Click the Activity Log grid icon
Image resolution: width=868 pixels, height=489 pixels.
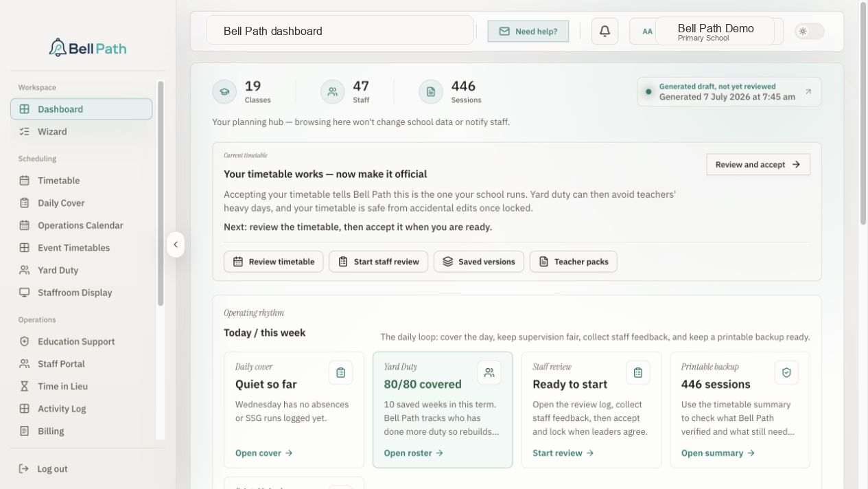[25, 409]
